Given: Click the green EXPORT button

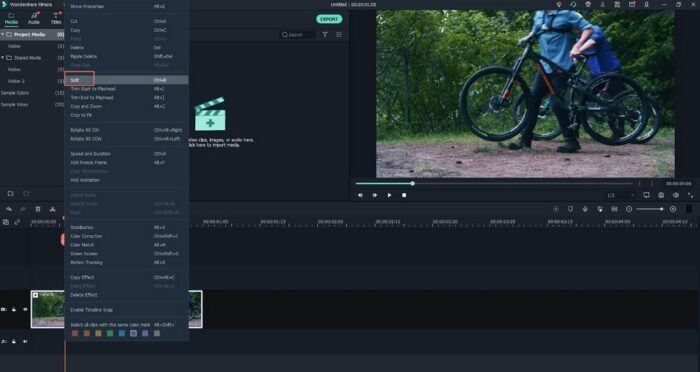Looking at the screenshot, I should [329, 19].
